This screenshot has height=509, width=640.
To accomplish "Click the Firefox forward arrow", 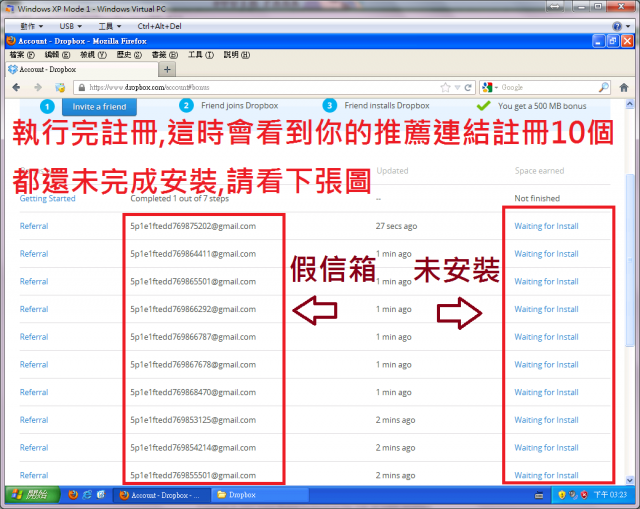I will point(38,87).
